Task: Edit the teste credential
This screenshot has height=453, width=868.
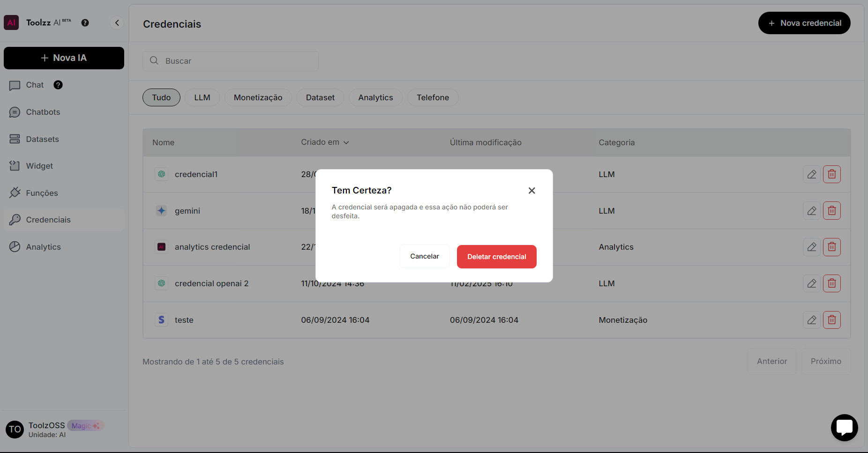Action: pos(812,320)
